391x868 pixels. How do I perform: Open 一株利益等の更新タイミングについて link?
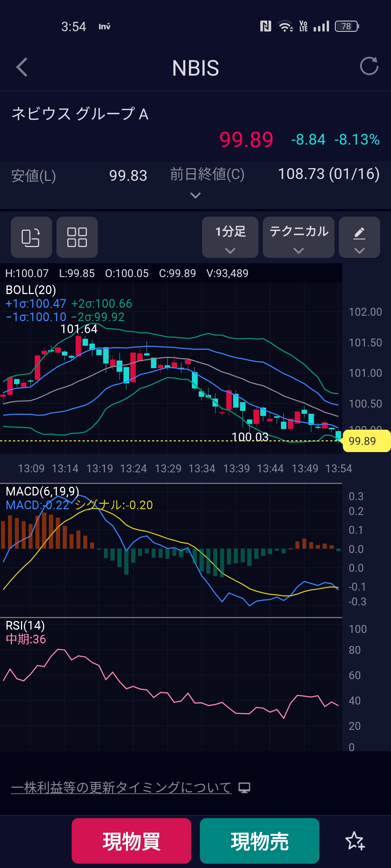[121, 787]
